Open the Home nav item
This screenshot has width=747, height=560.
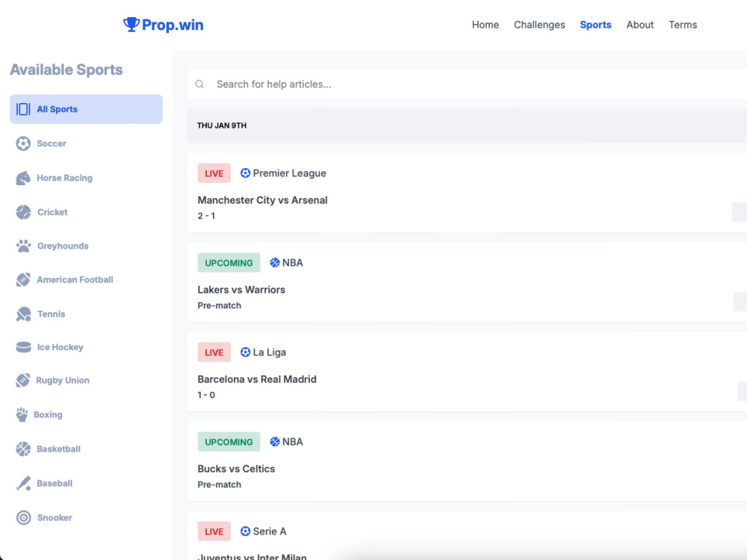coord(486,25)
